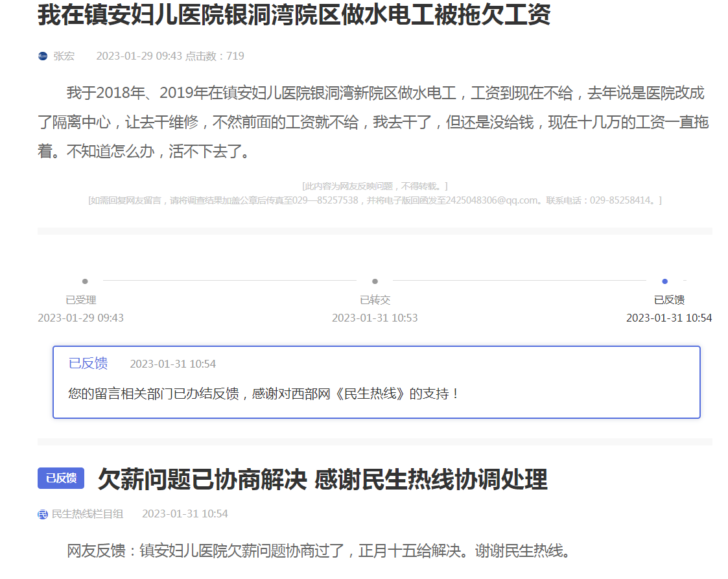Viewport: 728px width, 579px height.
Task: Click the blue 已反馈 badge beside the reply title
Action: tap(61, 479)
